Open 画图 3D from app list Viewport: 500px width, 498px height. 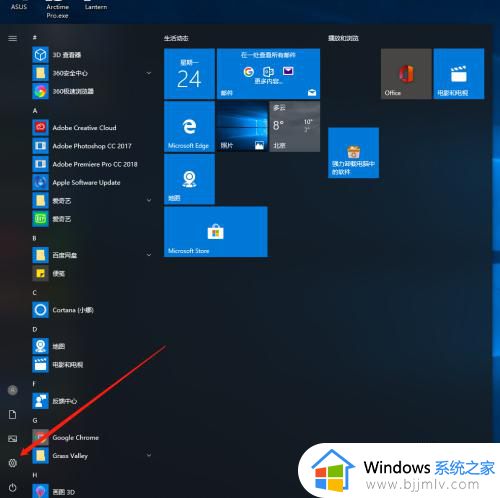pos(92,491)
